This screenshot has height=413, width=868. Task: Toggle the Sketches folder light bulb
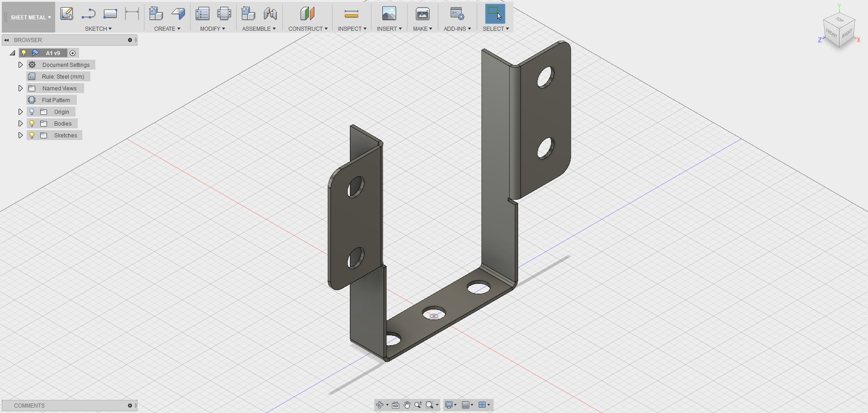(x=32, y=135)
